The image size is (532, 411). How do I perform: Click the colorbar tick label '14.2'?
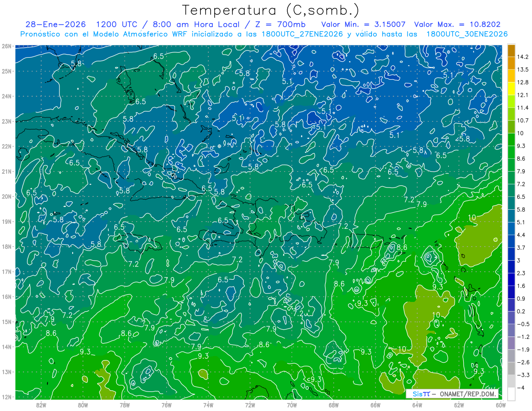(x=524, y=57)
